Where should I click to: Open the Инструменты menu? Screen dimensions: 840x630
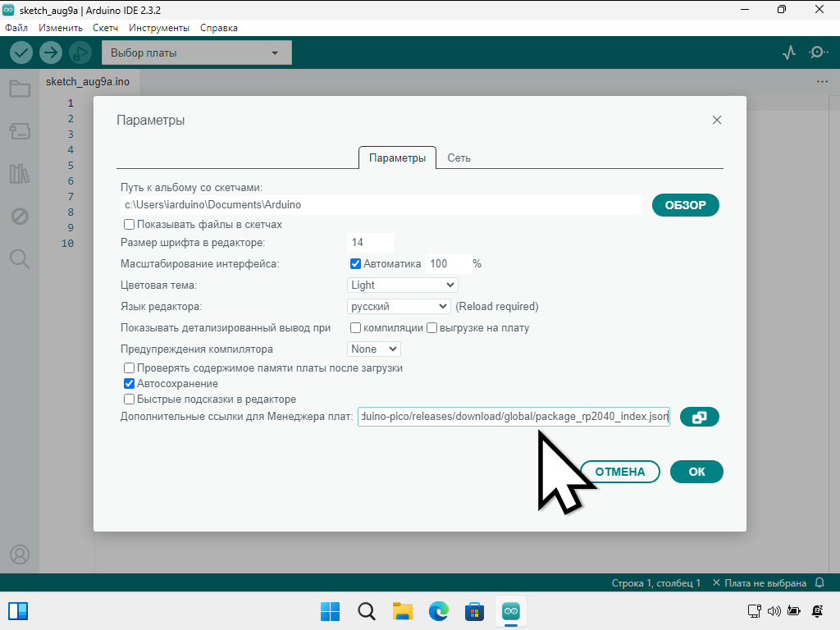(159, 28)
